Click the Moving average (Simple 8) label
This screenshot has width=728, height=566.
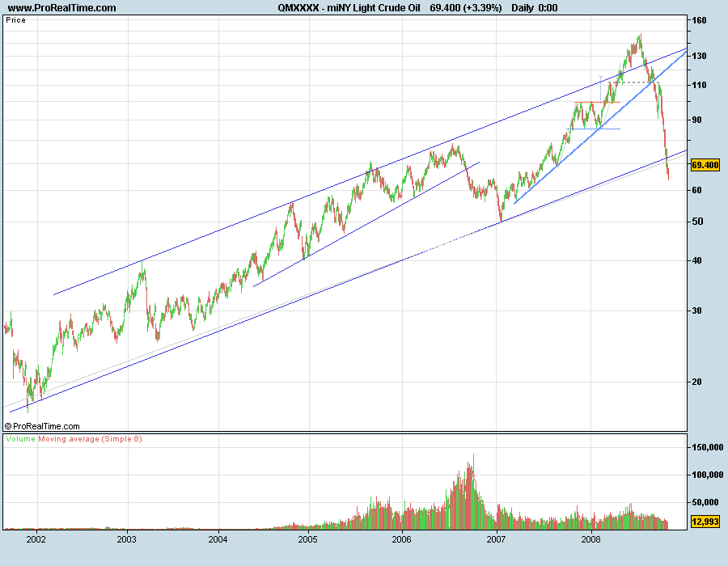[x=90, y=439]
